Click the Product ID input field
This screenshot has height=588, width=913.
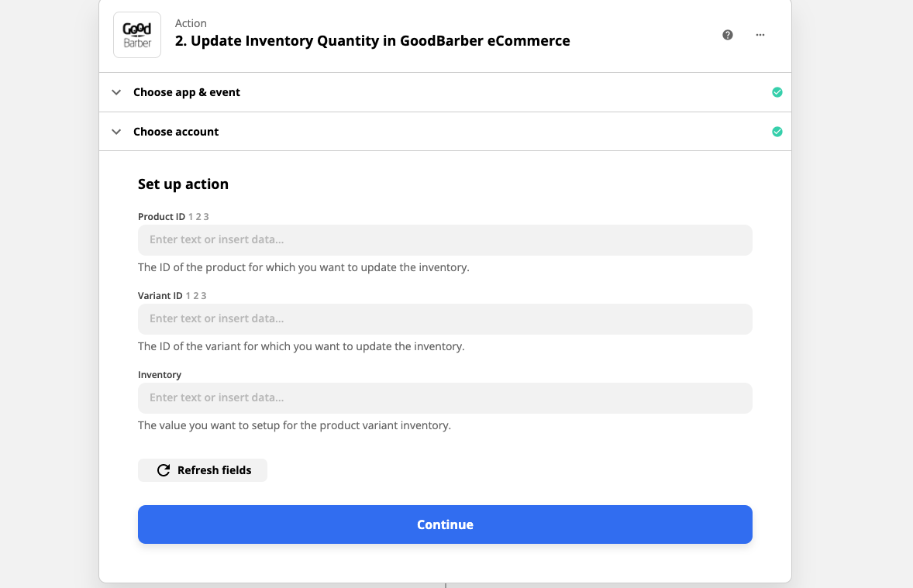(x=445, y=240)
